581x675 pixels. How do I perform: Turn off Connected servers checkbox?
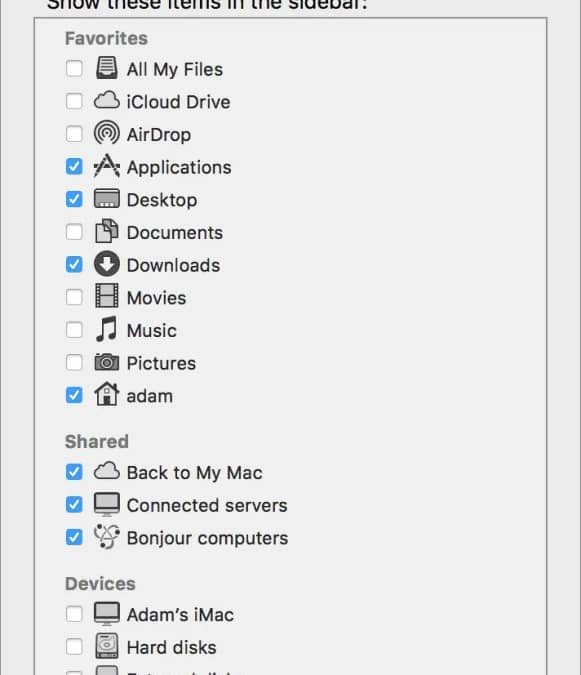(74, 505)
